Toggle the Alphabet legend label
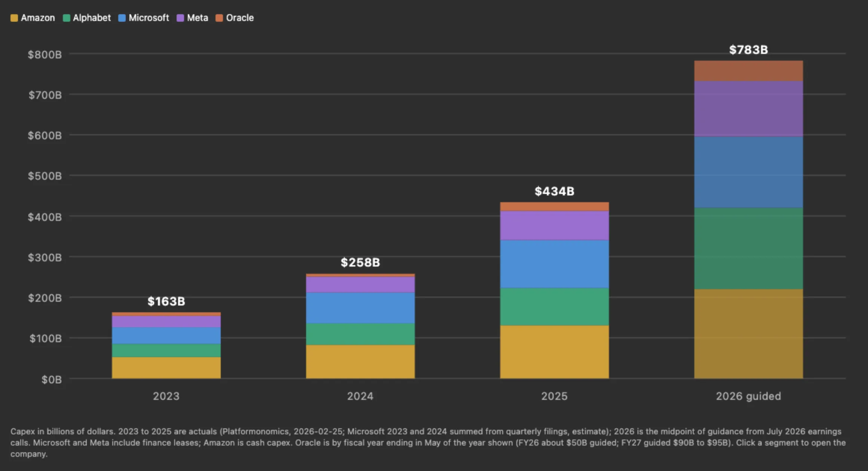Image resolution: width=868 pixels, height=471 pixels. pos(92,18)
